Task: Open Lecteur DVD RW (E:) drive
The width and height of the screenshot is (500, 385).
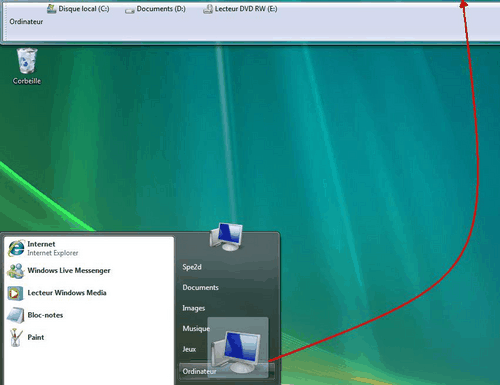Action: pos(240,9)
